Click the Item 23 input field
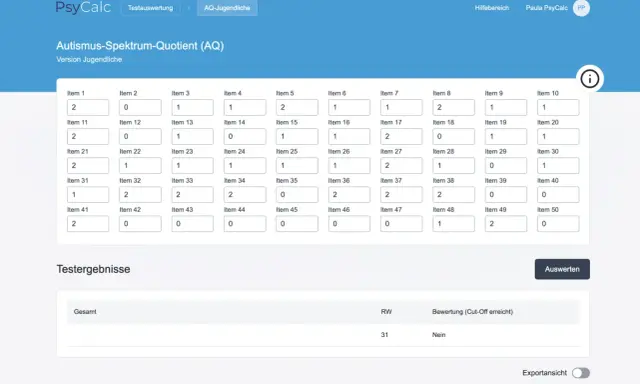This screenshot has height=384, width=640. (193, 166)
